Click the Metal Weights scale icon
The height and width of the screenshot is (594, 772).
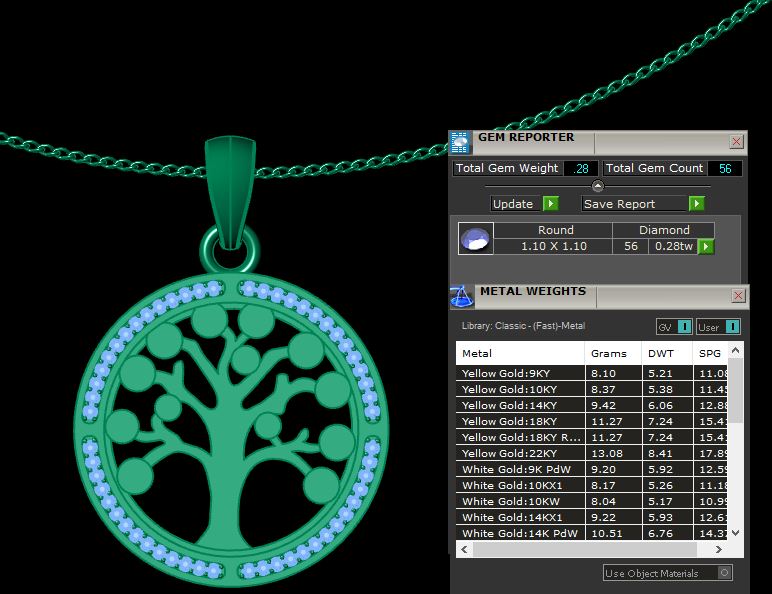(462, 296)
